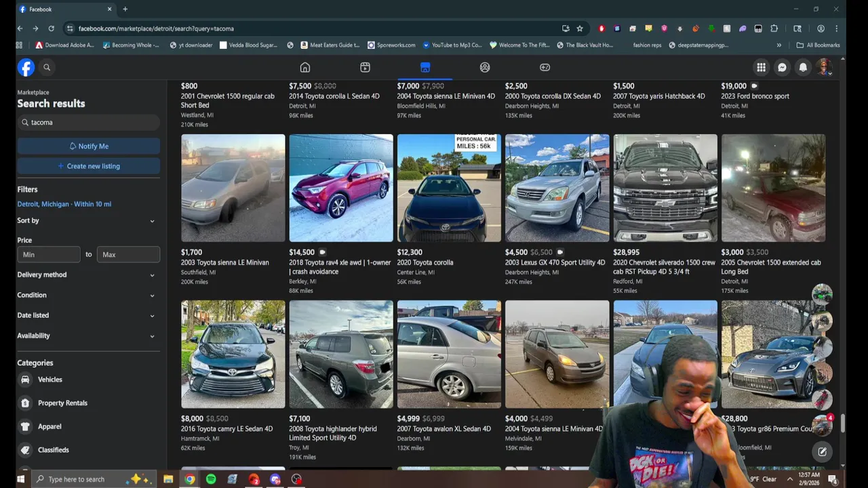Open File Explorer from the taskbar
Screen dimensions: 868x488
[168, 479]
